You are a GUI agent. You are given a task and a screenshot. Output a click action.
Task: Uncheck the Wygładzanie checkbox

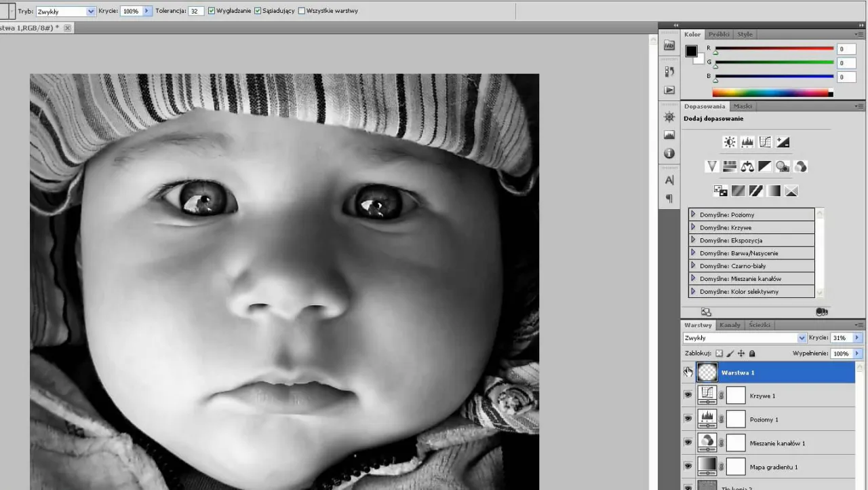[212, 12]
